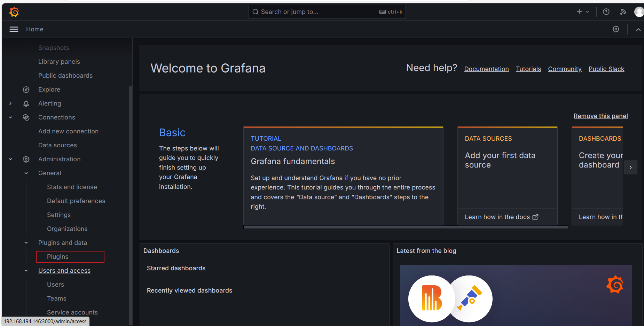The height and width of the screenshot is (326, 644).
Task: Open Organizations menu item
Action: point(67,229)
